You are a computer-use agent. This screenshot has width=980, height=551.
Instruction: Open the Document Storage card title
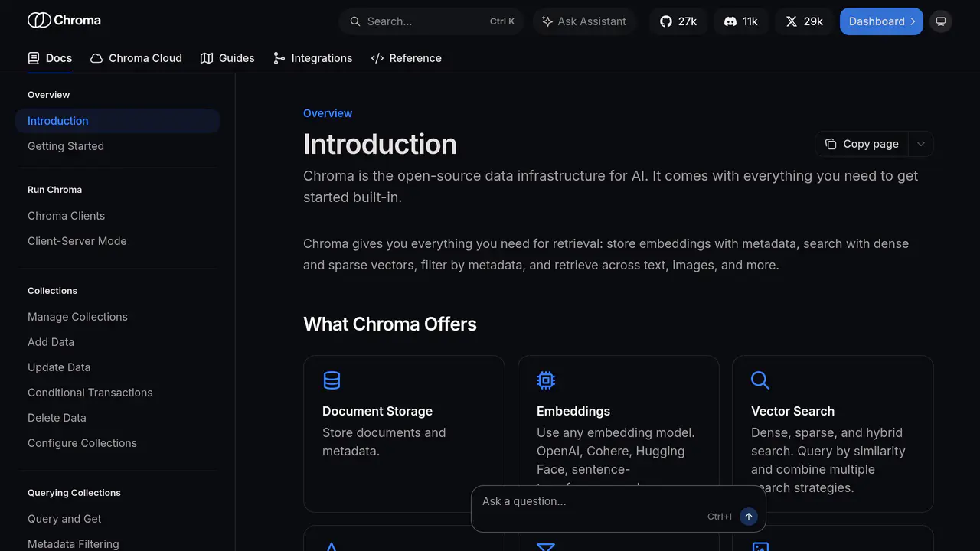pos(377,411)
